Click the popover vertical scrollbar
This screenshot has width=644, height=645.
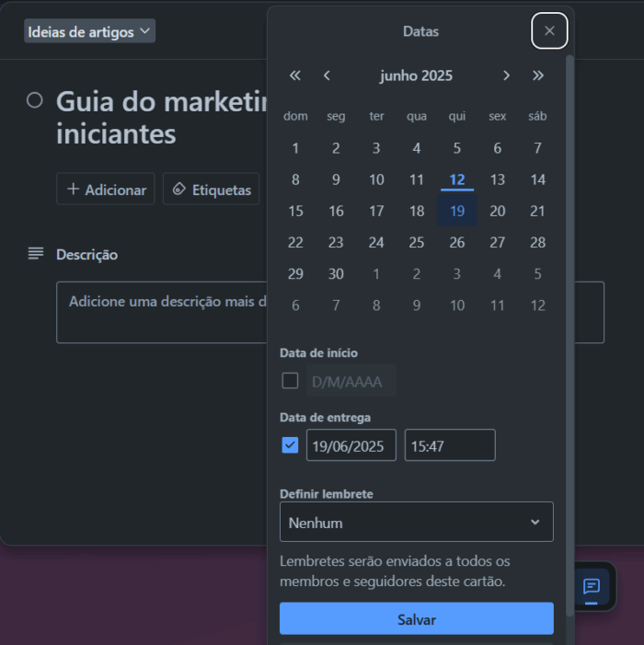click(x=569, y=336)
